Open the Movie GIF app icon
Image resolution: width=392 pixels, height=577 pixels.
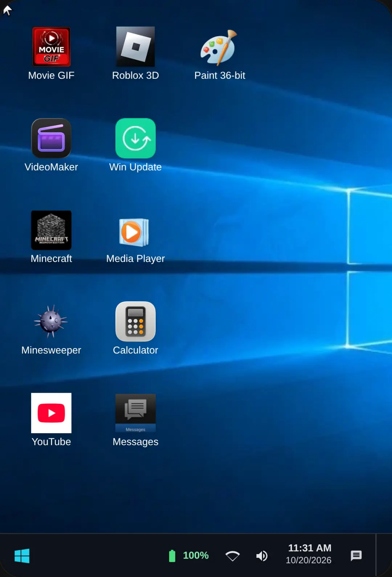(51, 46)
